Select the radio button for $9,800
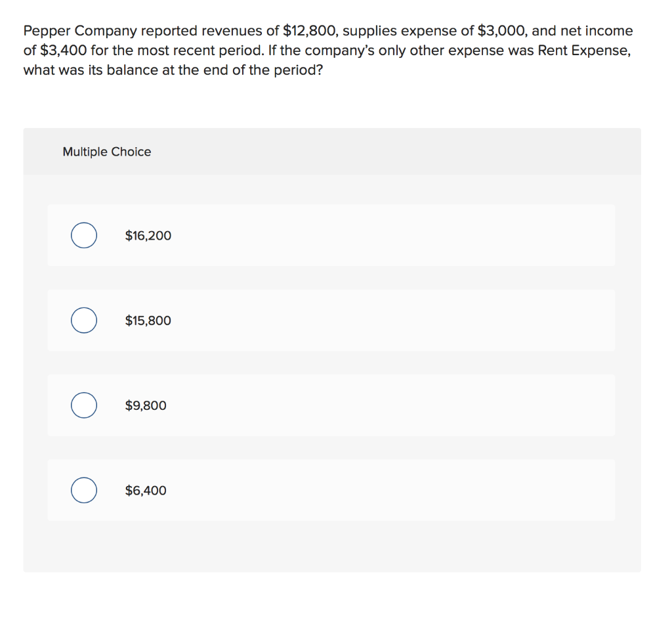Viewport: 672px width, 620px height. coord(83,405)
